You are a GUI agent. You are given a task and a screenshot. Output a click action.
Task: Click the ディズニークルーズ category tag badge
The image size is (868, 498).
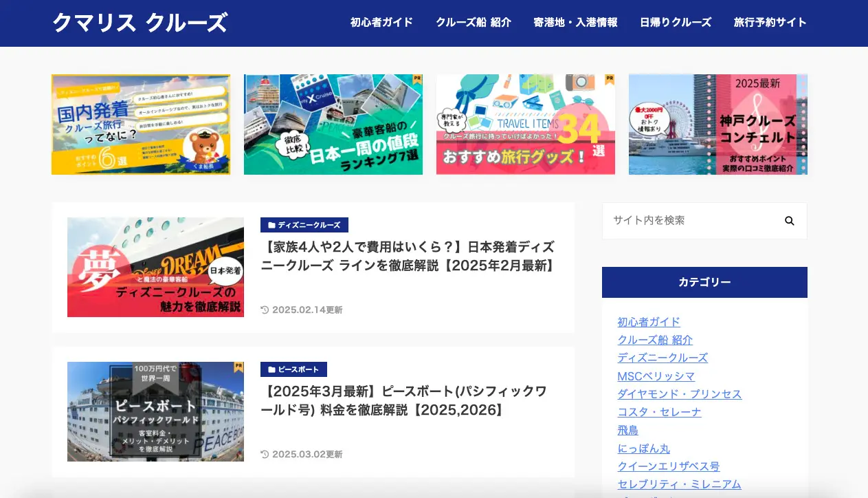coord(304,225)
